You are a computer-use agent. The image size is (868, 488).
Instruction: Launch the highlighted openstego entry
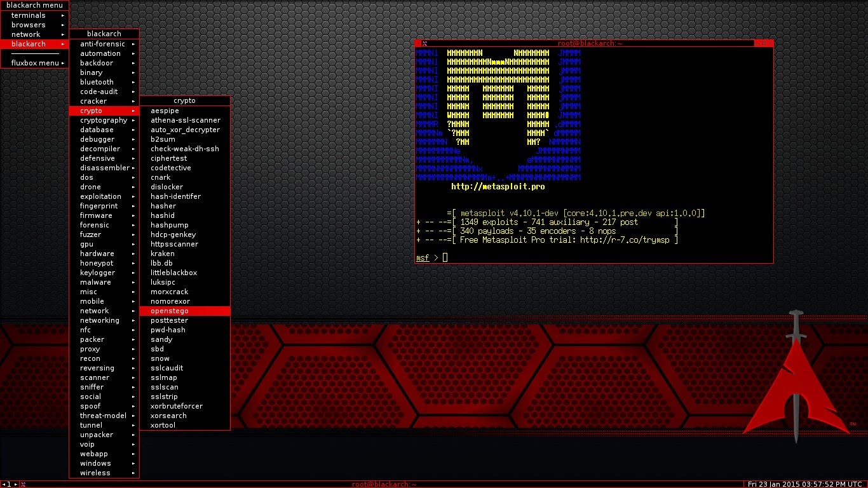(185, 311)
